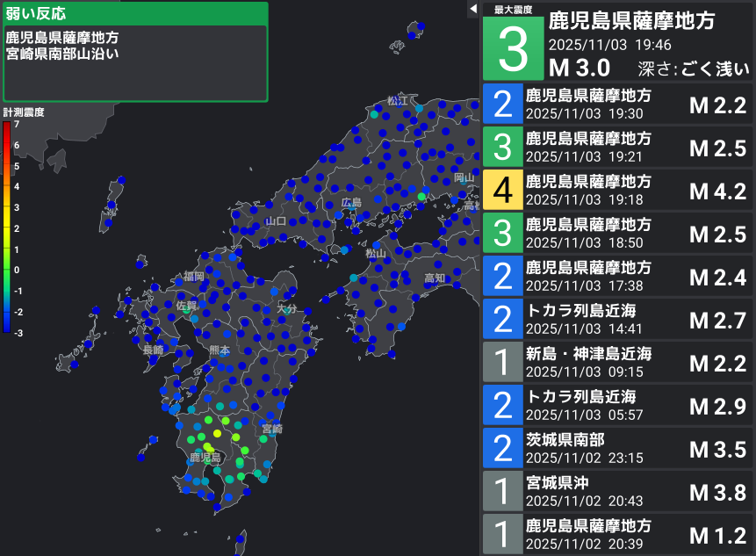Click the blue intensity 2 badge for 19:30 quake
The width and height of the screenshot is (756, 556).
(502, 104)
